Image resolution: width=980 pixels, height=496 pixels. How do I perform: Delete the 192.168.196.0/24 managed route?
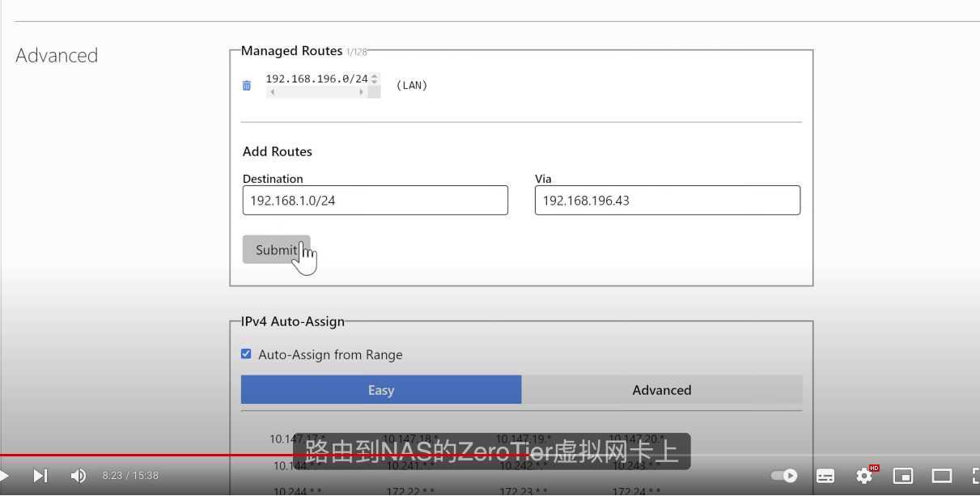pos(247,85)
